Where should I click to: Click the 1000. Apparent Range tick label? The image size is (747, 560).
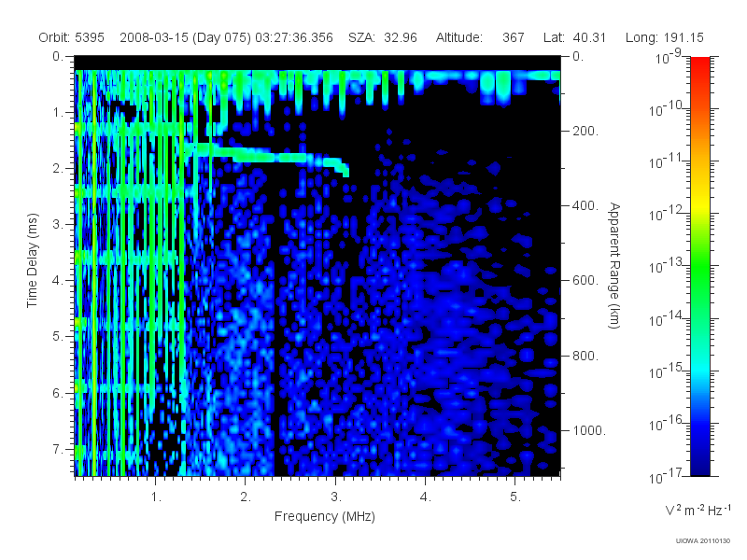point(589,430)
